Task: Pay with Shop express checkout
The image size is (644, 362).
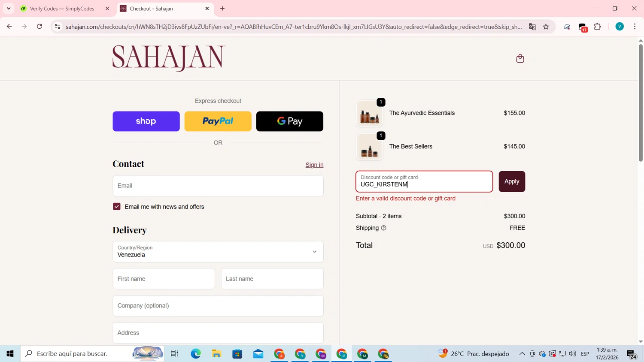Action: click(146, 121)
